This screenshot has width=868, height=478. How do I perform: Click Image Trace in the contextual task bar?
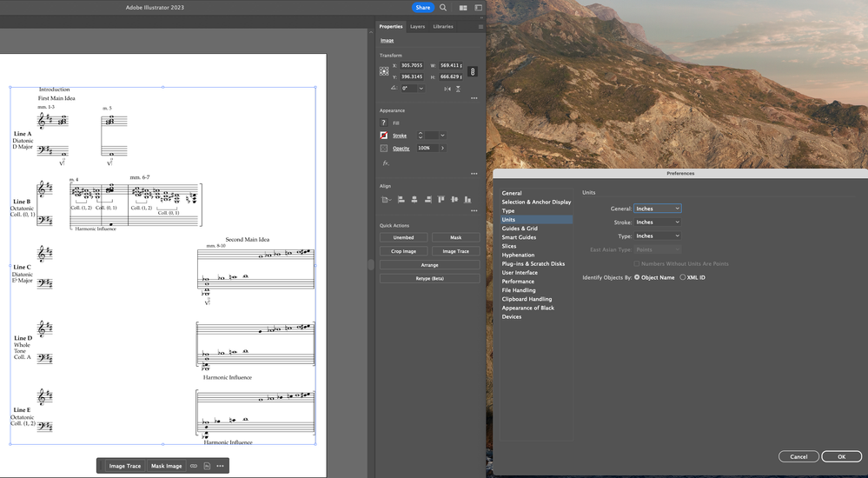click(124, 466)
